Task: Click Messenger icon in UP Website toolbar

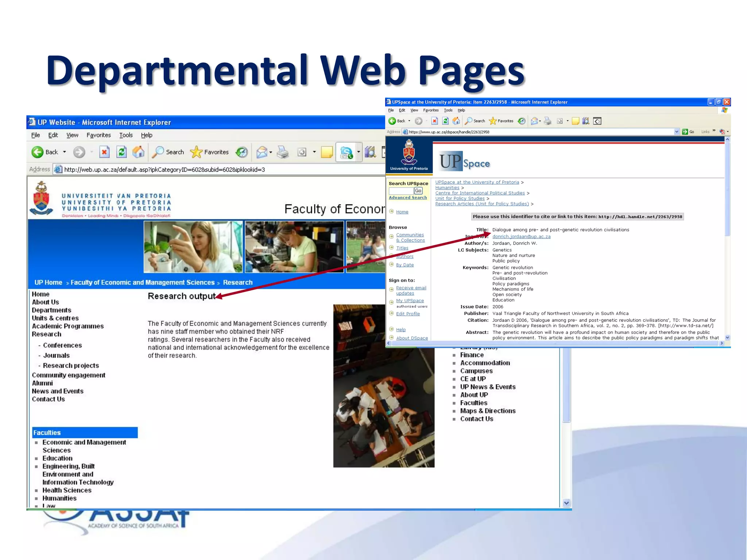Action: (x=346, y=152)
